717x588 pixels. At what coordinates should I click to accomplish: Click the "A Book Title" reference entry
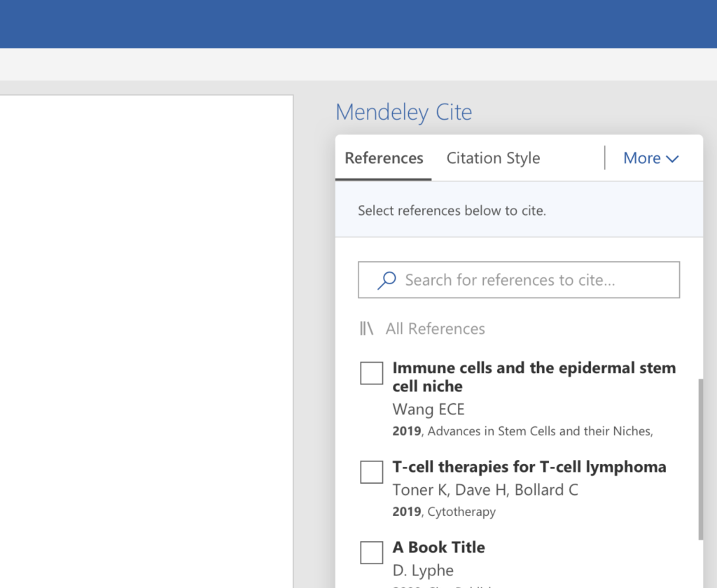(438, 547)
